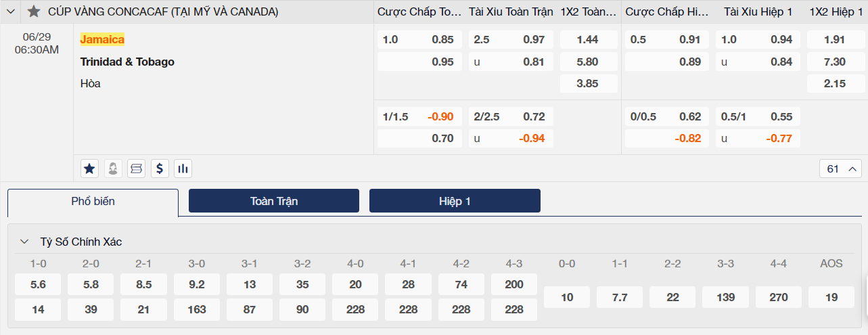Collapse the CONCACAF Gold Cup league section
The image size is (868, 335).
(11, 12)
